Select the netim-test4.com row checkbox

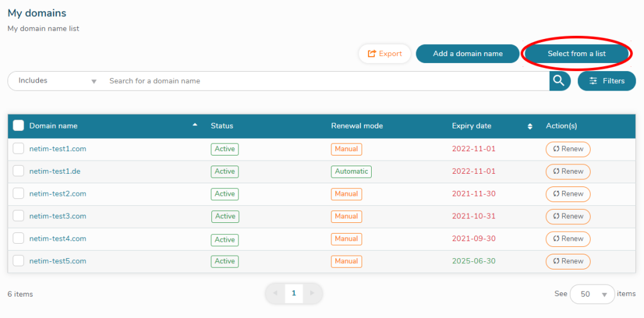(x=18, y=239)
